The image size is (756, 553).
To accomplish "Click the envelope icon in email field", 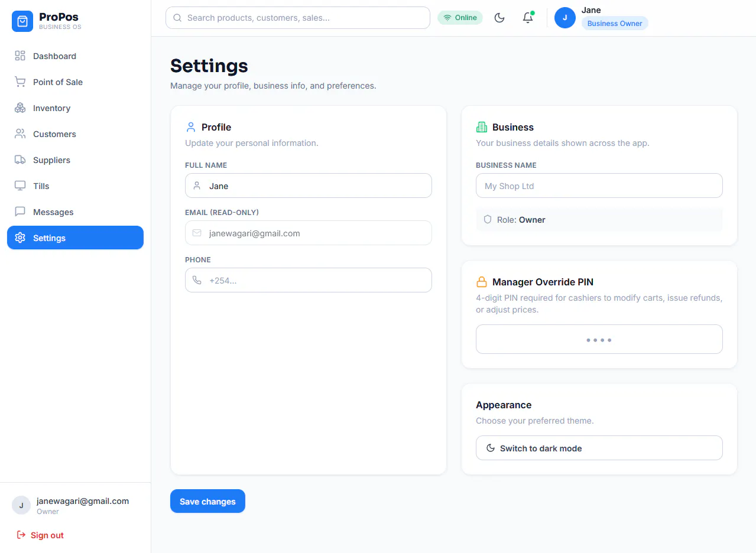I will 197,233.
